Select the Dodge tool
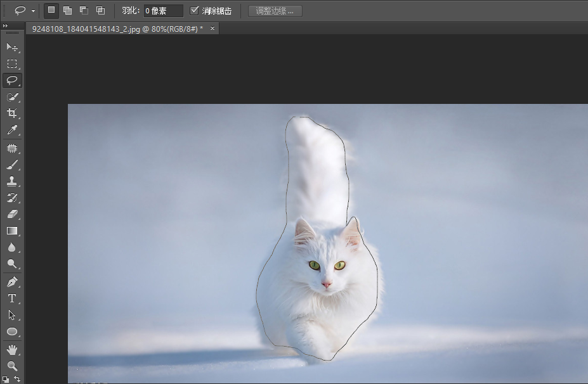Screen dimensions: 588x384 pyautogui.click(x=12, y=264)
